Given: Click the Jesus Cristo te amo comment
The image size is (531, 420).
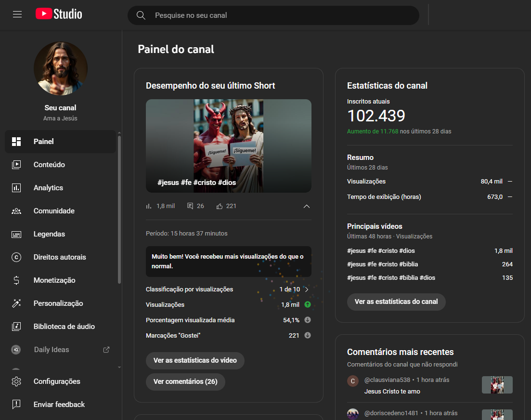Looking at the screenshot, I should click(392, 392).
